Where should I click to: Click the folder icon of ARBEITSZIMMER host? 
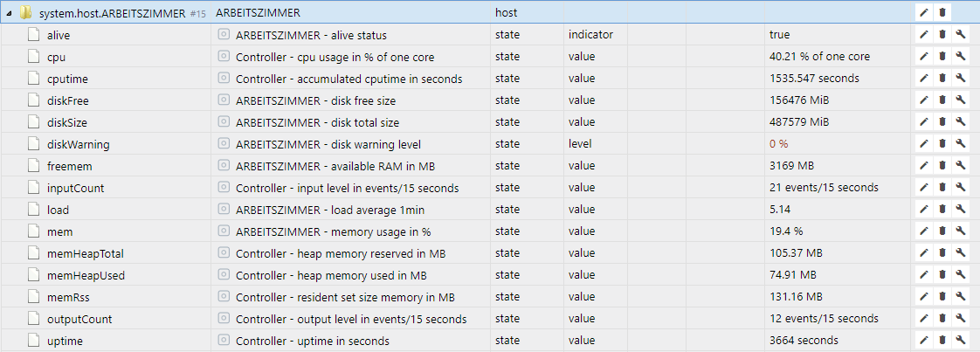tap(25, 12)
